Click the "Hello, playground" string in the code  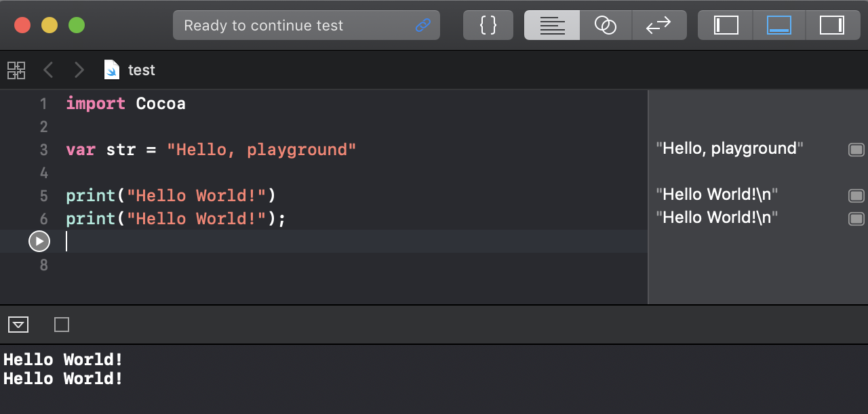[262, 150]
